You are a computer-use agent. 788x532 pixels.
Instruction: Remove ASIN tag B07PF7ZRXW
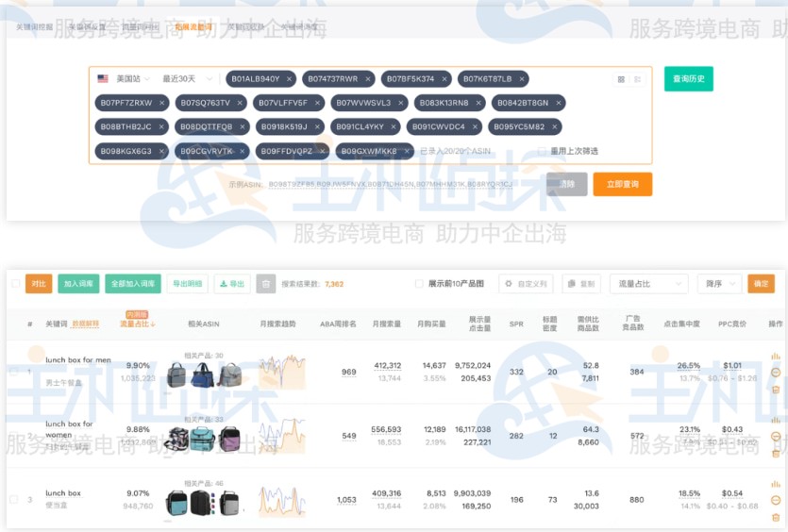[x=161, y=103]
